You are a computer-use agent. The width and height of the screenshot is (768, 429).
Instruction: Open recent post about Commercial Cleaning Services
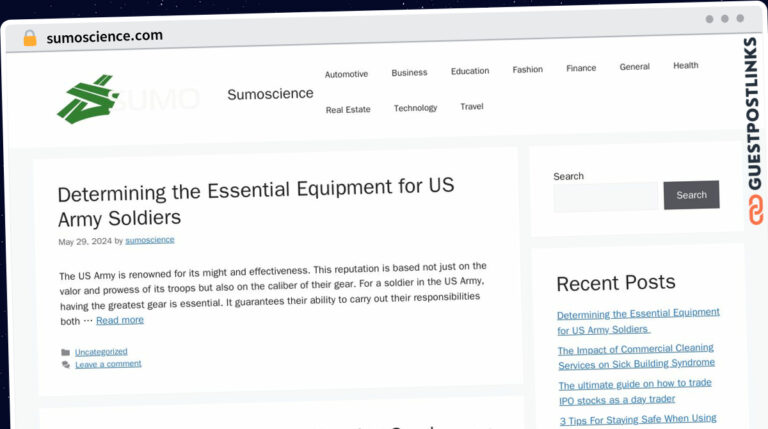[636, 357]
